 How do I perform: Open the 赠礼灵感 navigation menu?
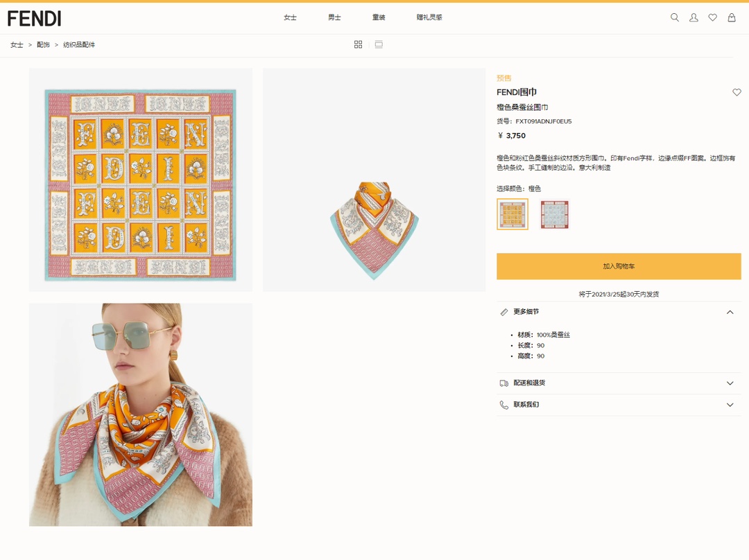click(429, 17)
